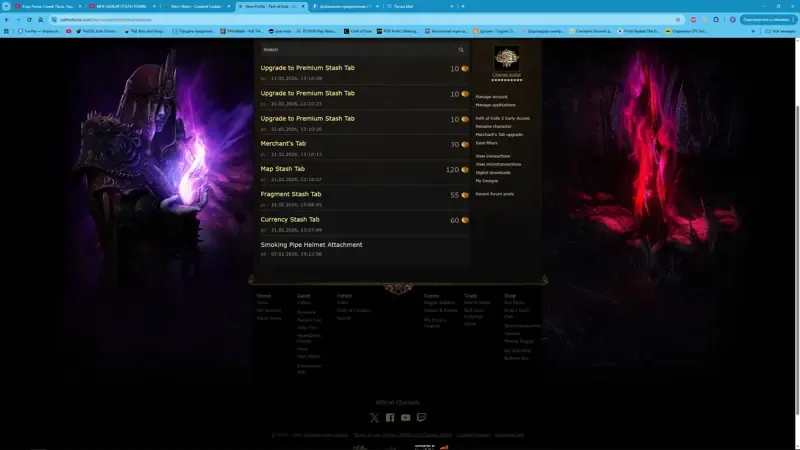Open the apps grid icon in bookmarks bar
Image resolution: width=800 pixels, height=450 pixels.
tap(6, 31)
